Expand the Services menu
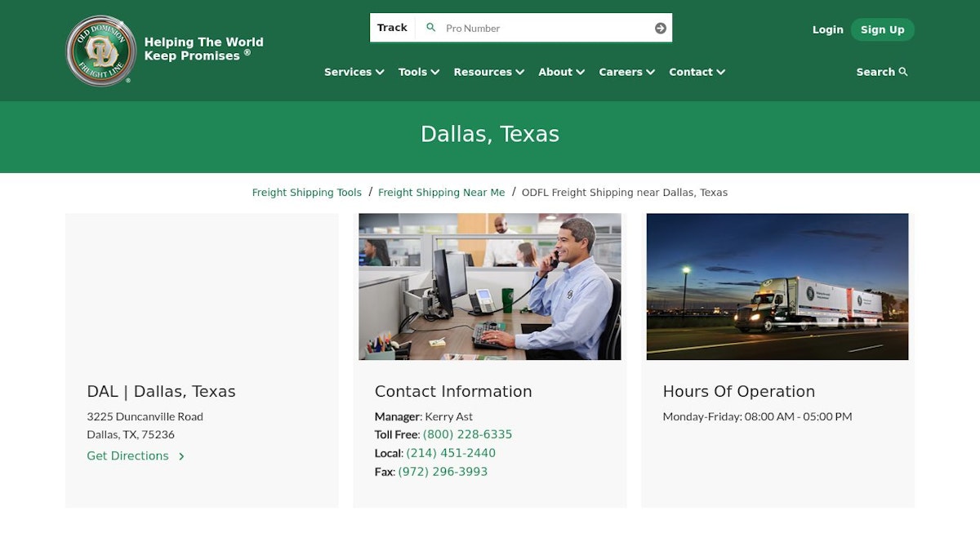Screen dimensions: 980x551 pos(354,72)
